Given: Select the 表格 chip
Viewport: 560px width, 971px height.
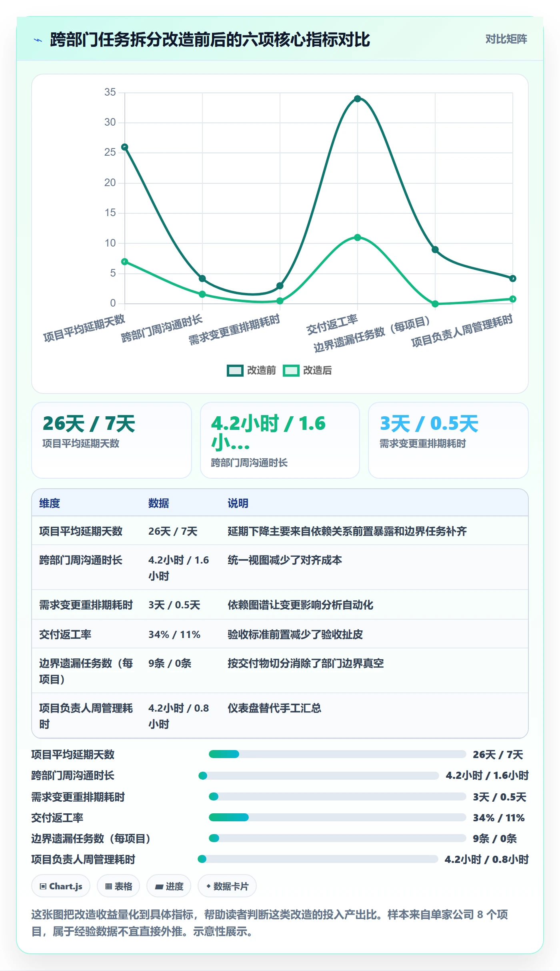Looking at the screenshot, I should click(118, 886).
